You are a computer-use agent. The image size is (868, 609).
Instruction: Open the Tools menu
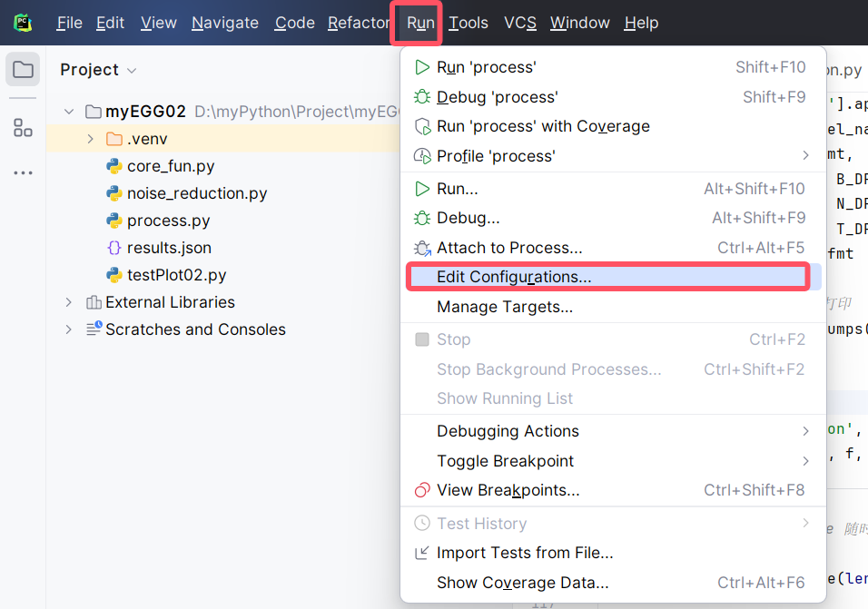469,23
